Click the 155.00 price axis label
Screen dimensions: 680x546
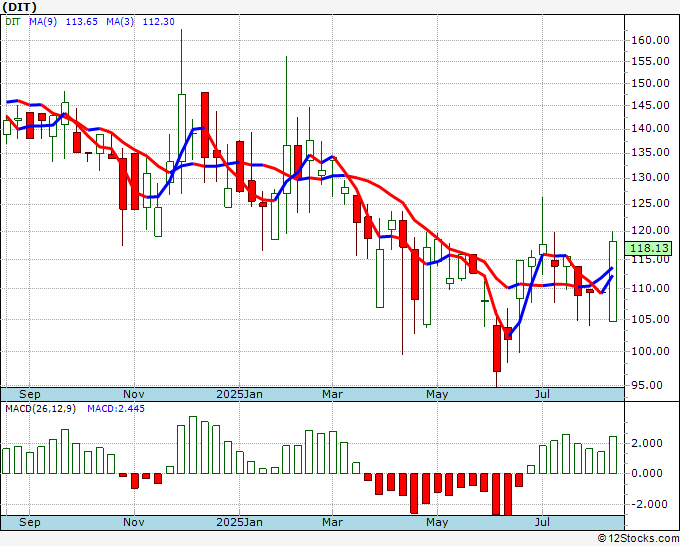point(650,61)
